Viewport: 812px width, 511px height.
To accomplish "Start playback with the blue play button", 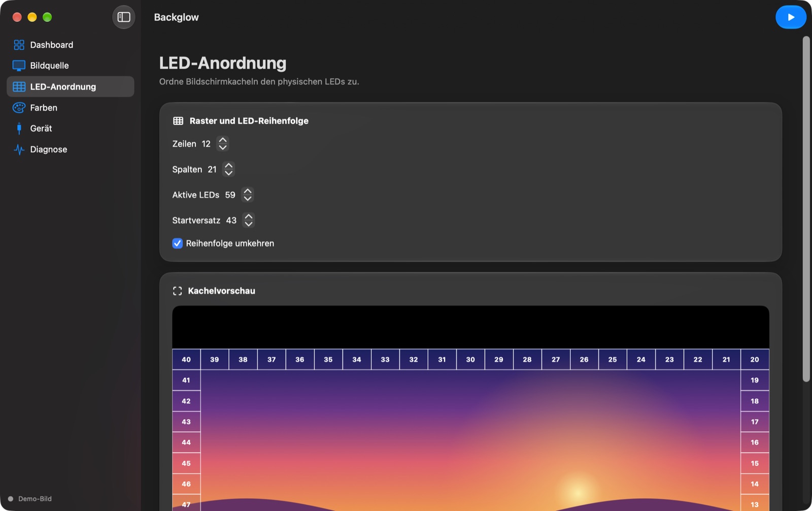I will 791,17.
